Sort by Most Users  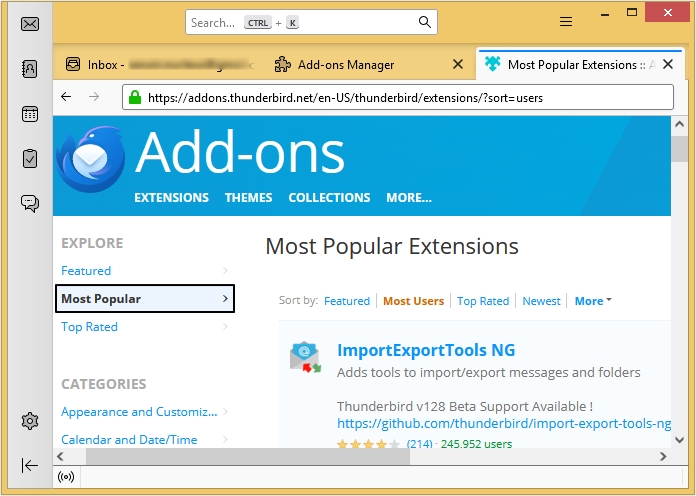click(413, 301)
